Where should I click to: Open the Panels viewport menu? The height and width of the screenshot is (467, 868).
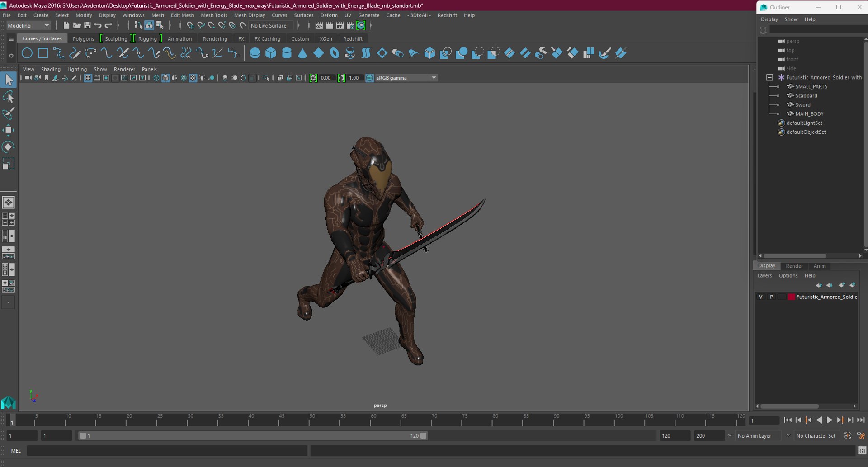coord(149,70)
